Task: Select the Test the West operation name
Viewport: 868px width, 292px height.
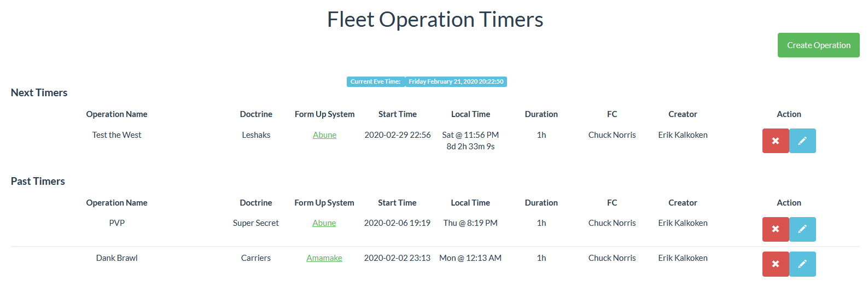Action: 116,135
